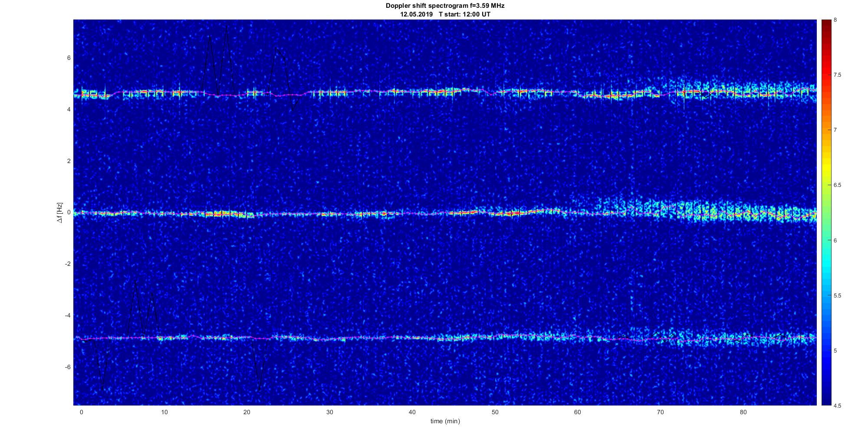
Task: Click the date line '12.05.2019 T start: 12:00 UT'
Action: pyautogui.click(x=445, y=14)
